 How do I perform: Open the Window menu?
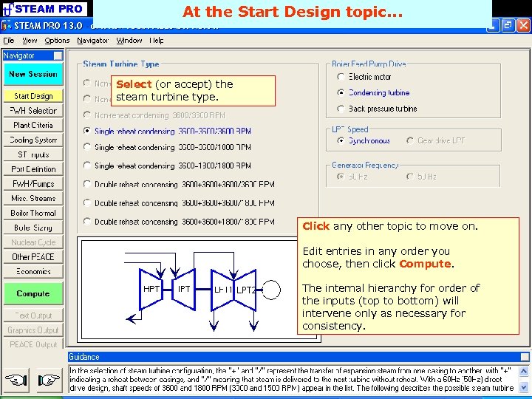129,41
